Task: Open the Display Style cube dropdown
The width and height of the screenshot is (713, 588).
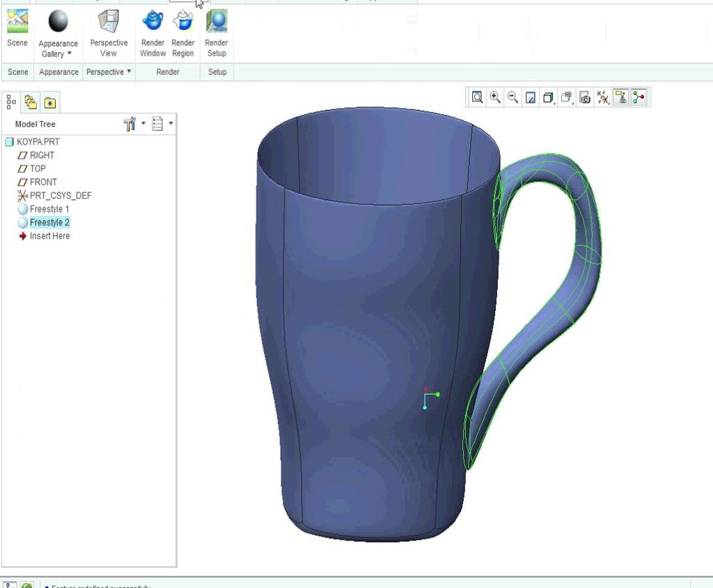Action: (549, 97)
